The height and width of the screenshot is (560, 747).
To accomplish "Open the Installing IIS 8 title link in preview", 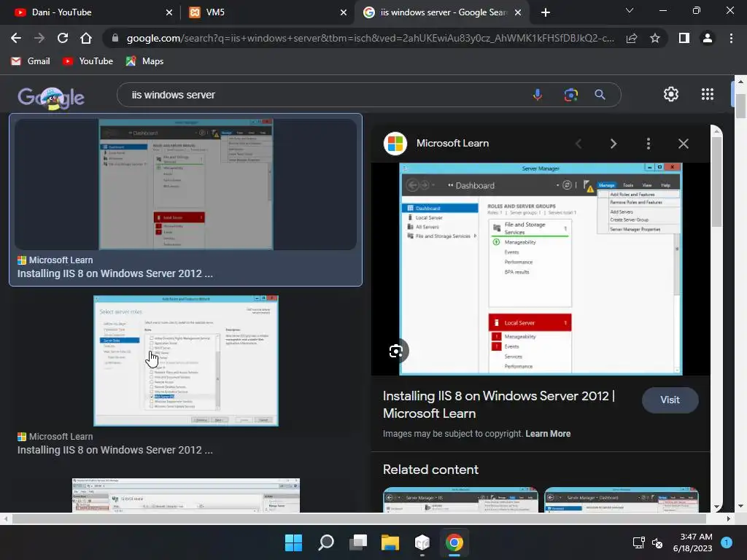I will (x=498, y=405).
